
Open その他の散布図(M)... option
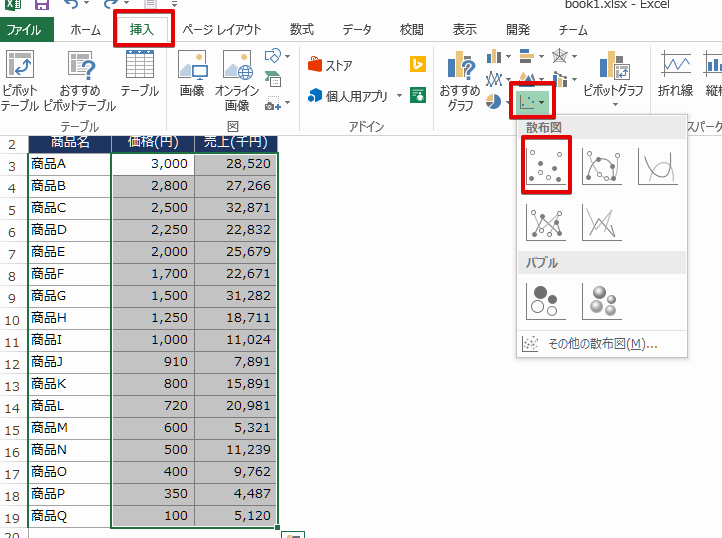click(602, 344)
